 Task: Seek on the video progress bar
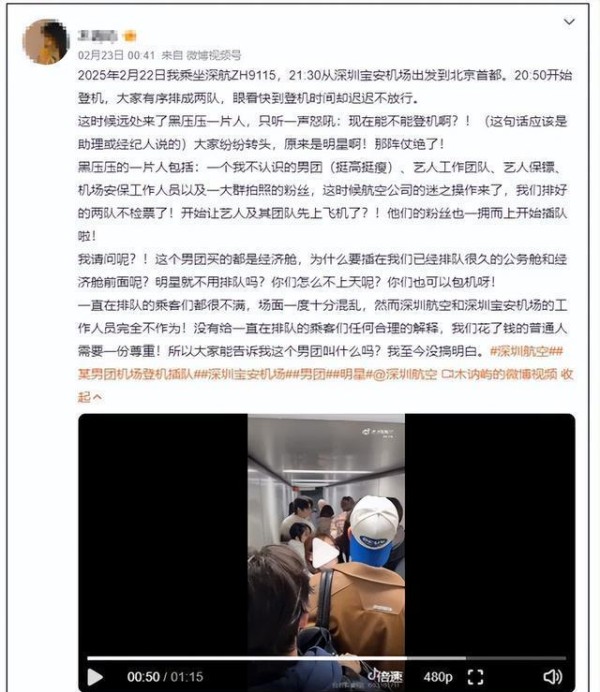pos(326,658)
